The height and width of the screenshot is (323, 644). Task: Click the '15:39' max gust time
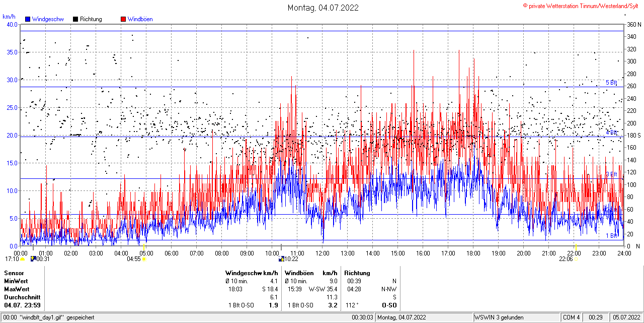295,289
